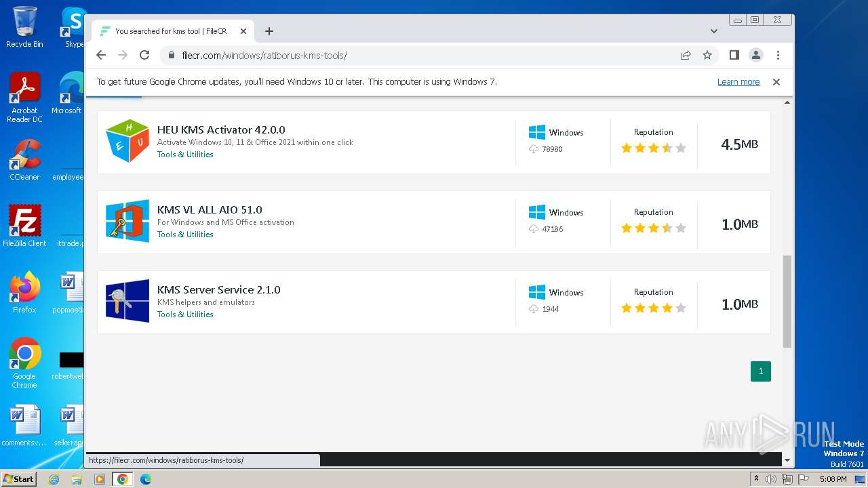
Task: Click the 1.0MB size of KMS Server Service
Action: coord(739,304)
